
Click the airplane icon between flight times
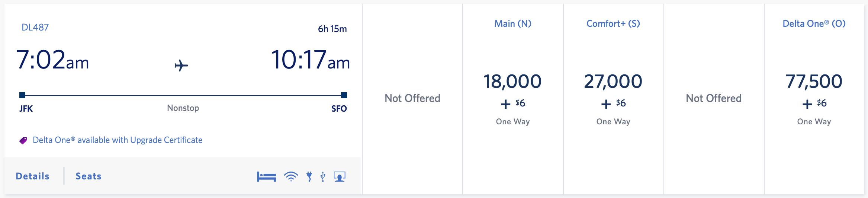click(x=181, y=66)
